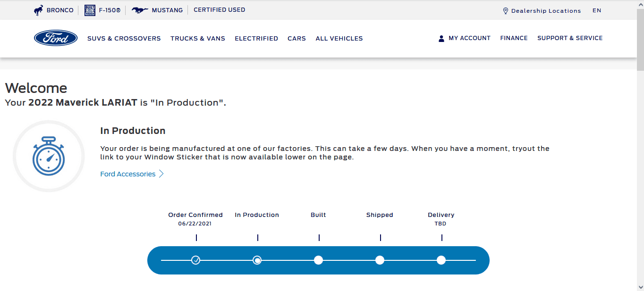Click the location pin icon
Viewport: 644px width, 291px height.
(506, 11)
